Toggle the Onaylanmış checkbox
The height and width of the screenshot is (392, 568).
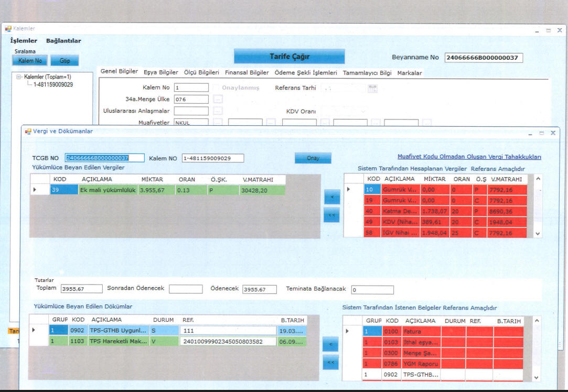point(217,88)
